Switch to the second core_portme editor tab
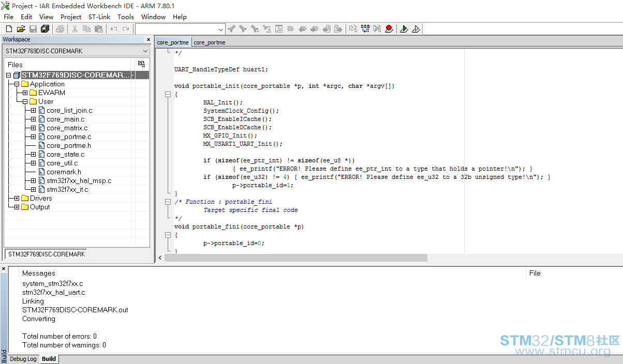 pos(210,42)
